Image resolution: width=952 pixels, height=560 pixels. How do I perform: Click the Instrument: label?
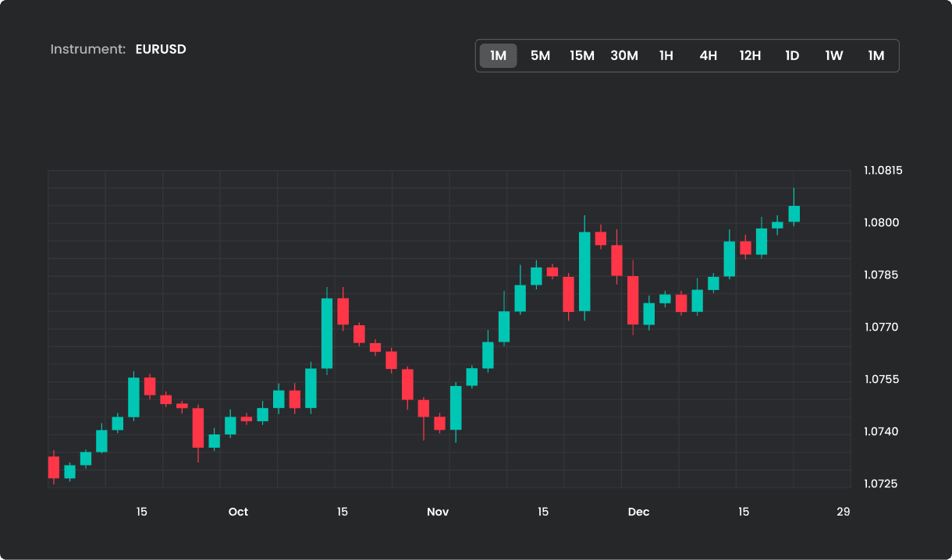click(88, 49)
